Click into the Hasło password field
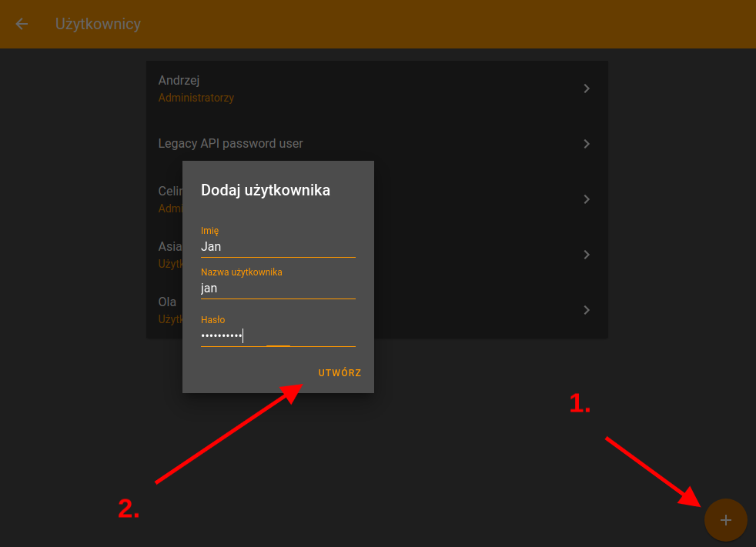756x547 pixels. [277, 336]
